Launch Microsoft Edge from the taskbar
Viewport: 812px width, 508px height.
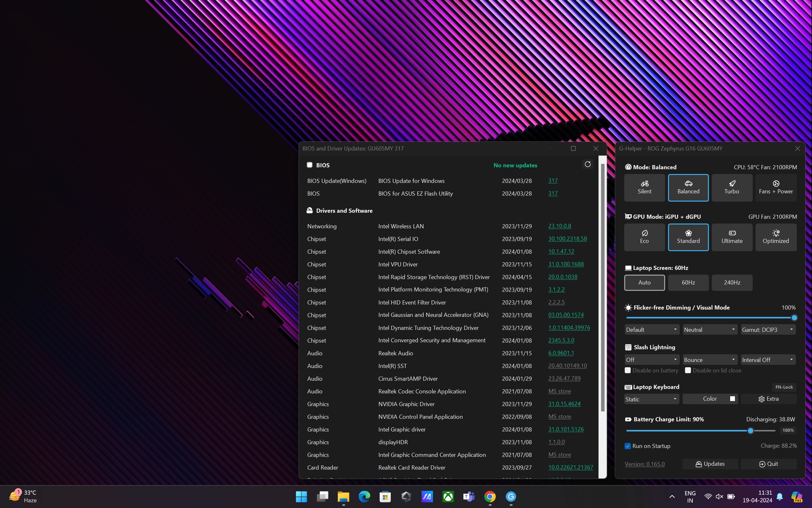[364, 497]
